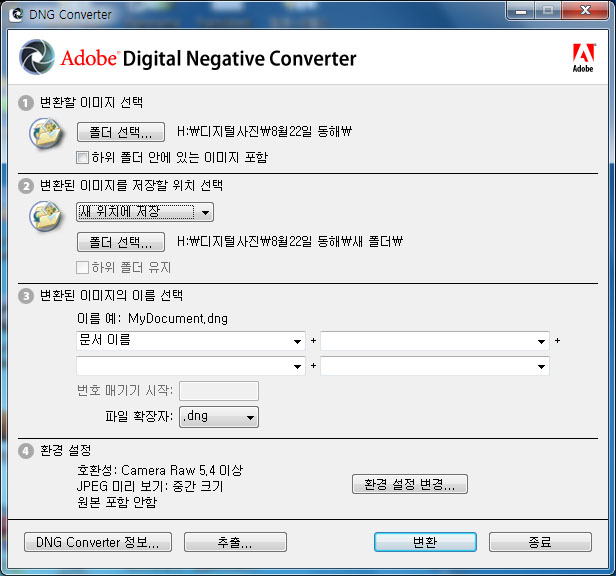This screenshot has width=616, height=576.
Task: Open the empty second name field dropdown
Action: click(434, 341)
